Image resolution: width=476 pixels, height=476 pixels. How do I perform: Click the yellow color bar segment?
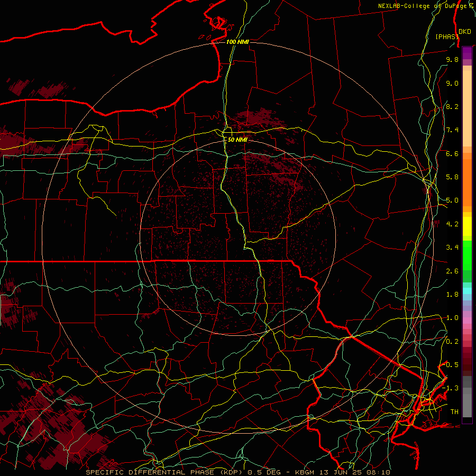(467, 226)
